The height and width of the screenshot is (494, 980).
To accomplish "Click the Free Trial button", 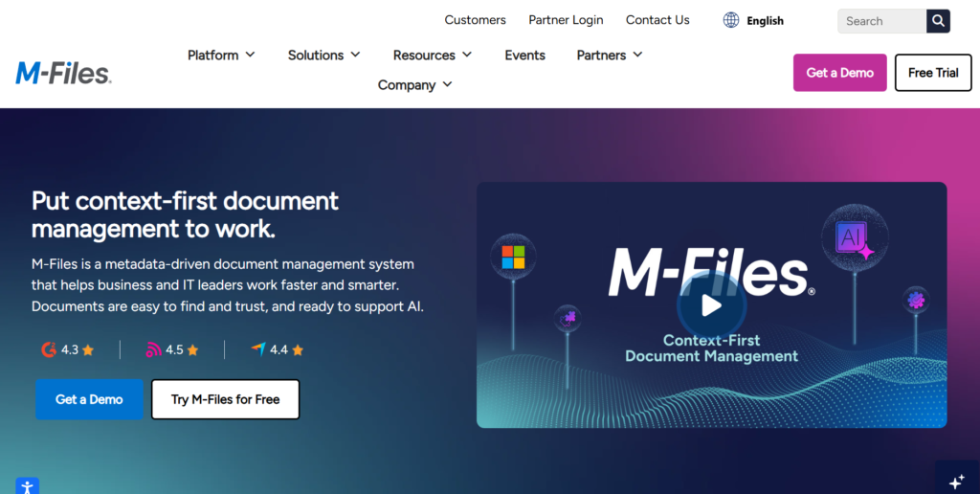I will point(933,73).
